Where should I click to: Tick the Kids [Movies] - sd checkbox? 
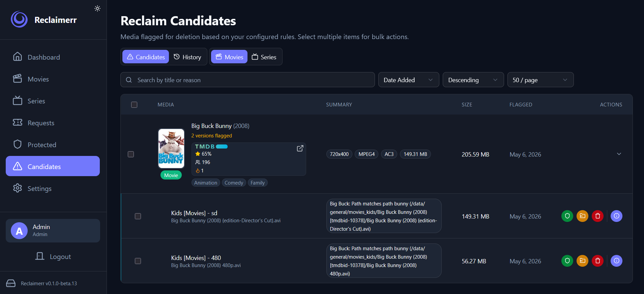pyautogui.click(x=138, y=216)
